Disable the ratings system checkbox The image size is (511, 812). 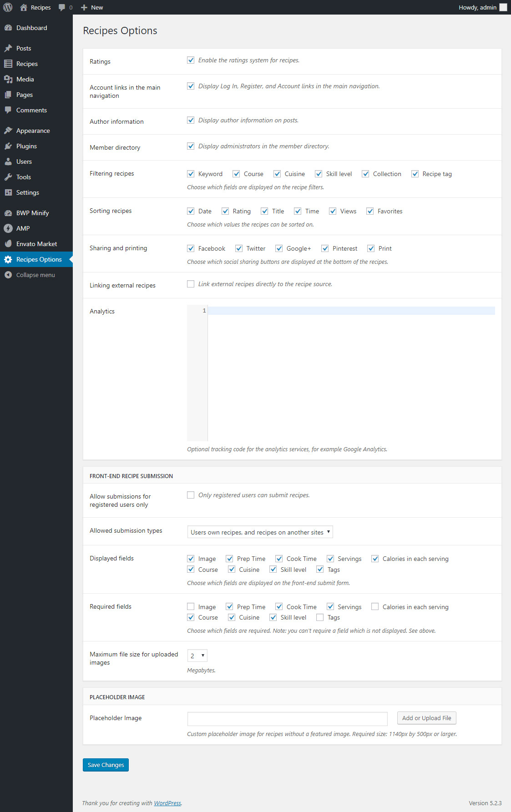191,60
